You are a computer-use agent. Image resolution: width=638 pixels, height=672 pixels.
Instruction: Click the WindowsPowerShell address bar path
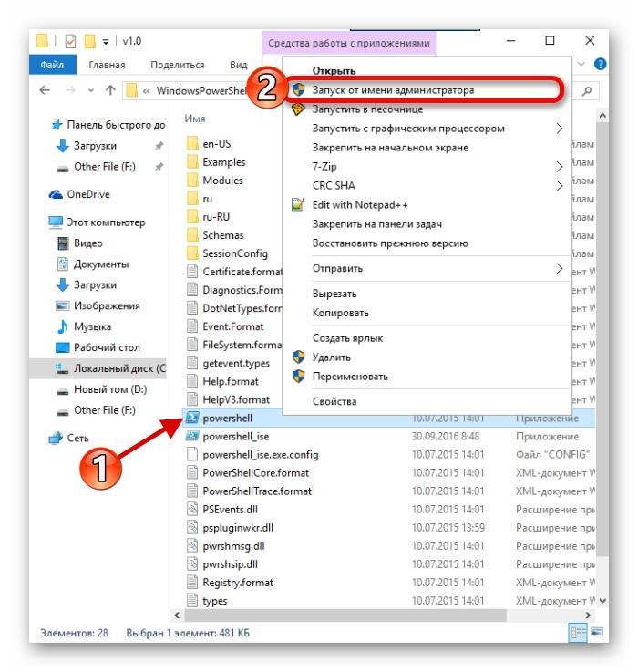click(x=201, y=90)
